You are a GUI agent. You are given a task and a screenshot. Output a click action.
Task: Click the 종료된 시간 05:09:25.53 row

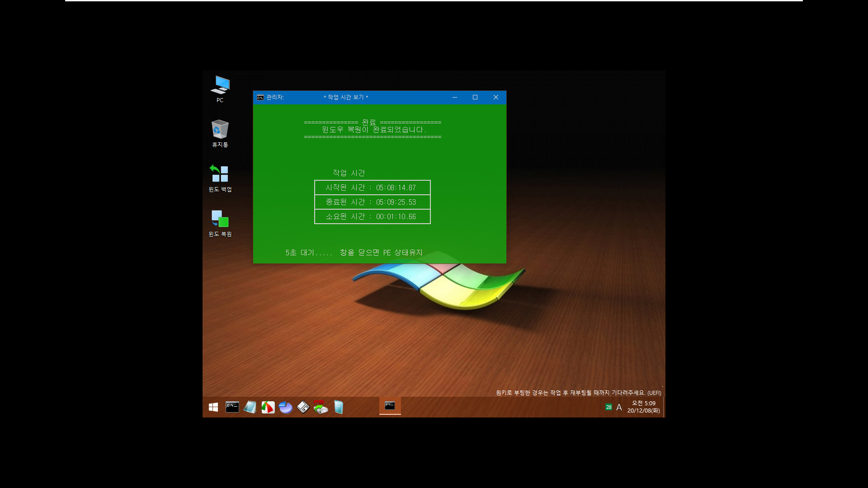373,202
